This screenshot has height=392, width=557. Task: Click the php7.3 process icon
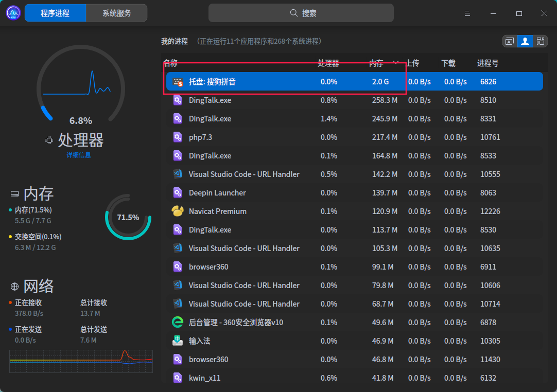[x=178, y=137]
